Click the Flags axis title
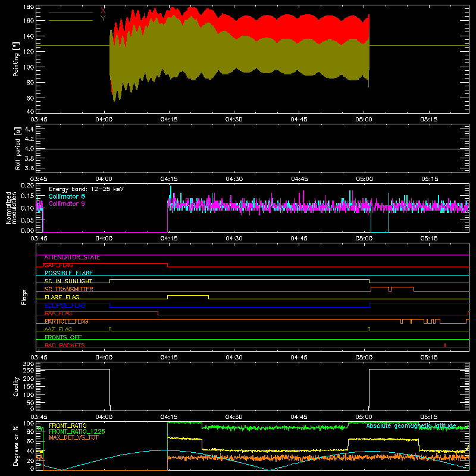Viewport: 476px width, 476px height. (x=24, y=297)
